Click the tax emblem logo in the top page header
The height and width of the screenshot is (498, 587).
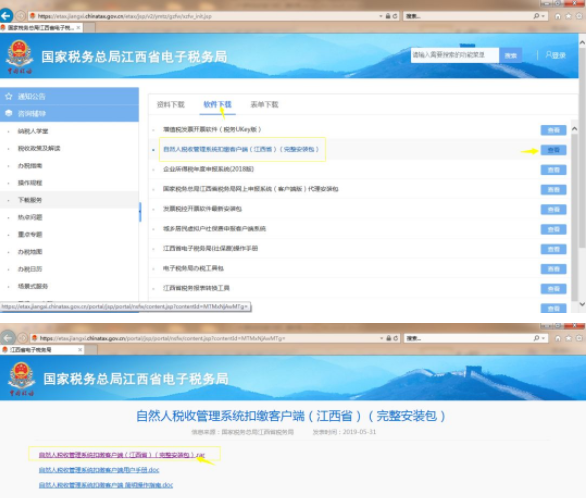pyautogui.click(x=19, y=57)
